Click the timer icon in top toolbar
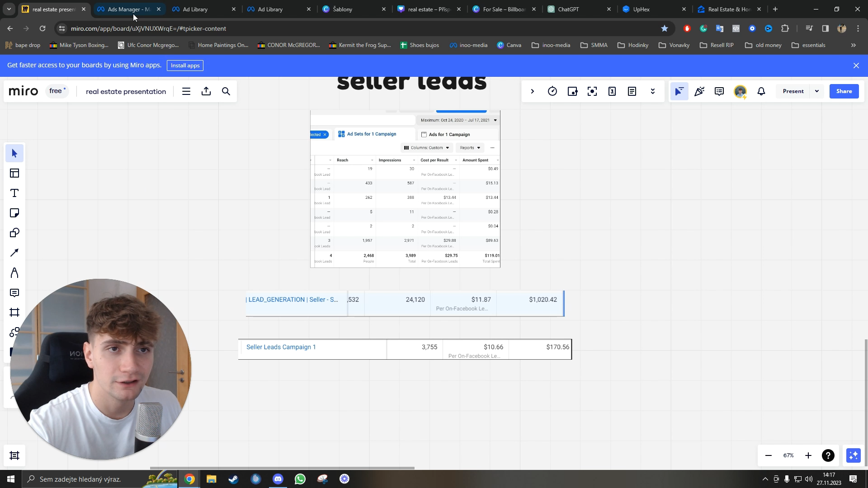This screenshot has width=868, height=488. pos(552,91)
